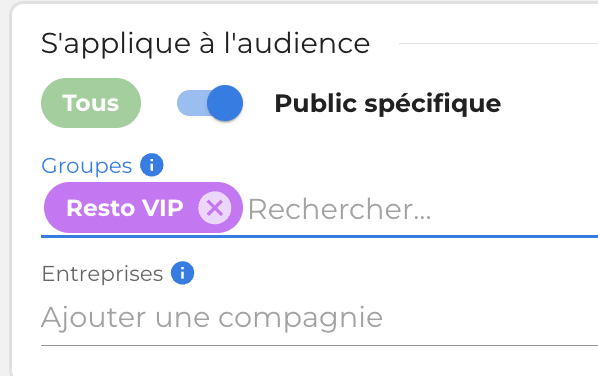This screenshot has height=376, width=598.
Task: Click the Entreprises field label
Action: (102, 273)
